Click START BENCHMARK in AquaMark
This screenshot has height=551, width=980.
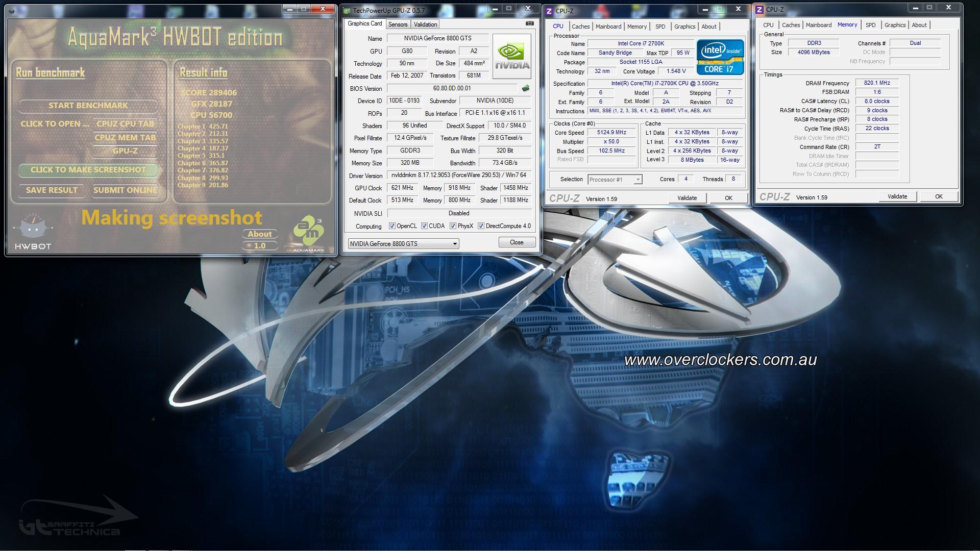click(x=88, y=106)
